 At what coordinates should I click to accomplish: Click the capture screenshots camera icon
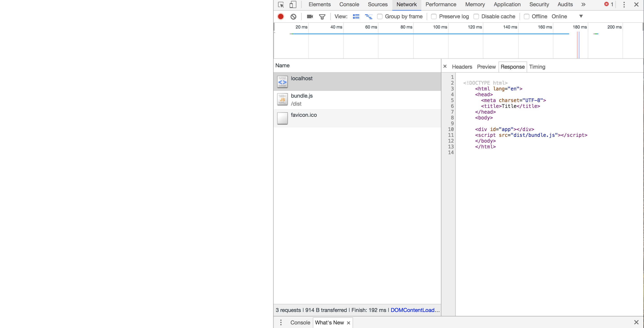(x=310, y=16)
